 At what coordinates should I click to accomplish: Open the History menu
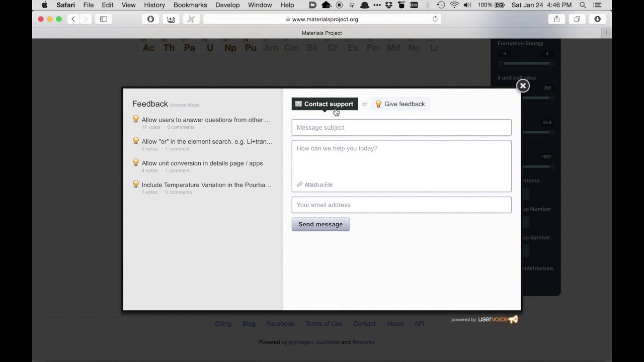click(x=154, y=5)
